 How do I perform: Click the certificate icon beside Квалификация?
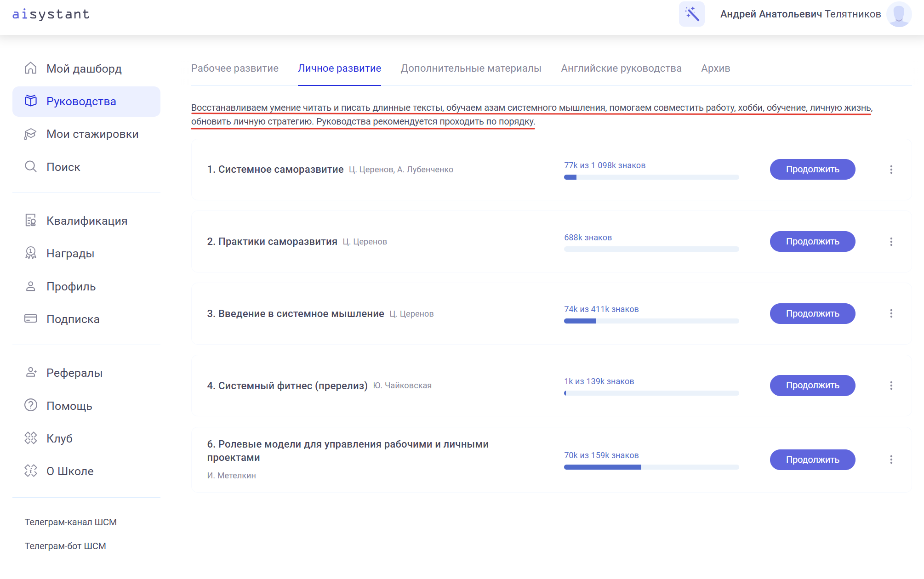[31, 221]
